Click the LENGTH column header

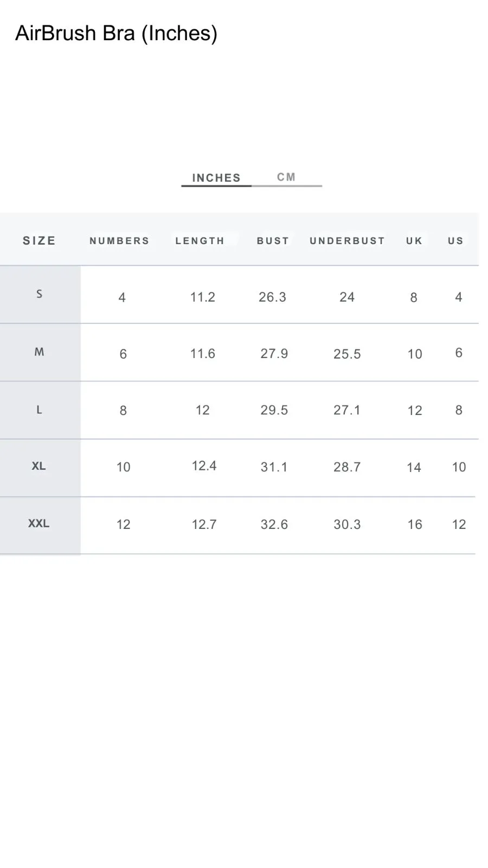click(200, 240)
